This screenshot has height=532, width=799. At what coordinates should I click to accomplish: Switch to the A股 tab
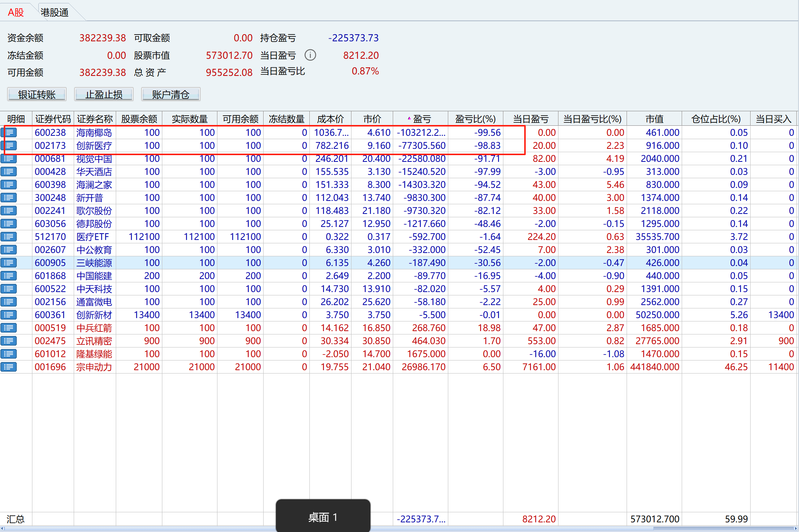coord(16,13)
